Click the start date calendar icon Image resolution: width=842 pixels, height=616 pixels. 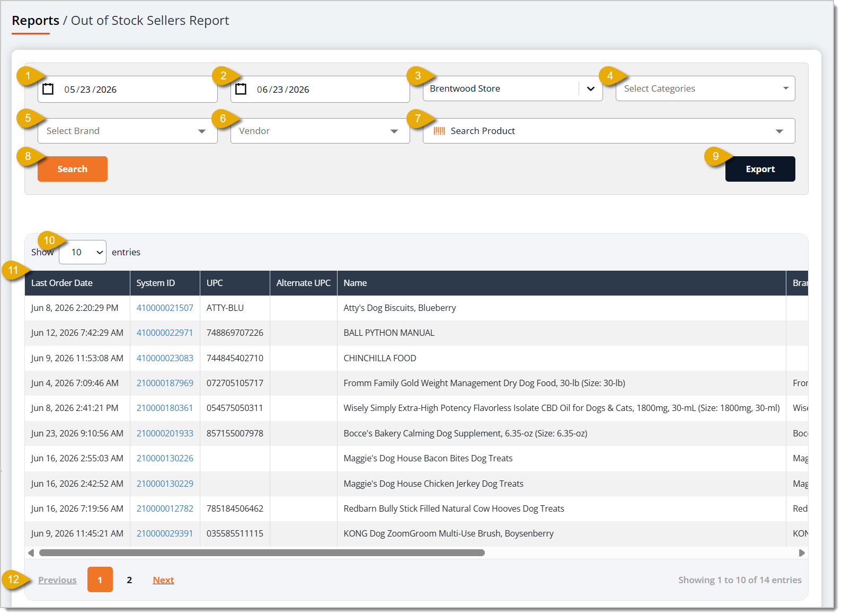coord(48,89)
